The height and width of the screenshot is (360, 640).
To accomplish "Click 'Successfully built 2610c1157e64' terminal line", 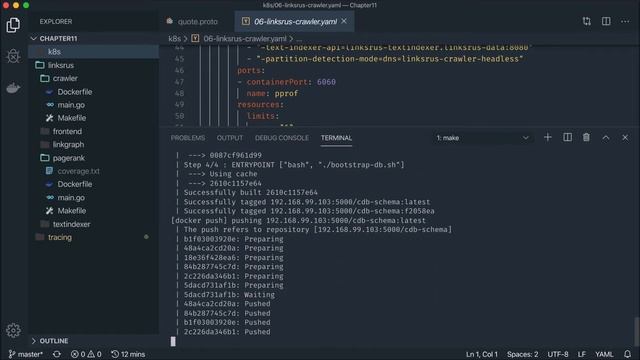I will (x=250, y=192).
